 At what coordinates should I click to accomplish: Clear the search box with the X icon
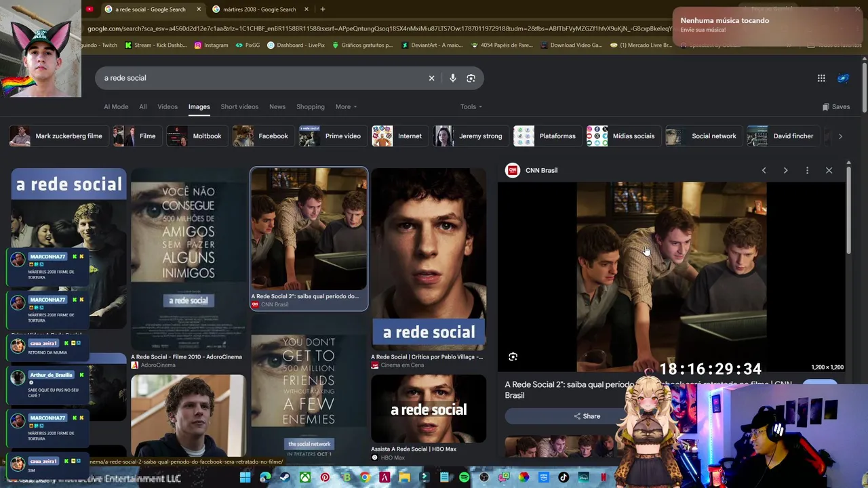pyautogui.click(x=431, y=78)
